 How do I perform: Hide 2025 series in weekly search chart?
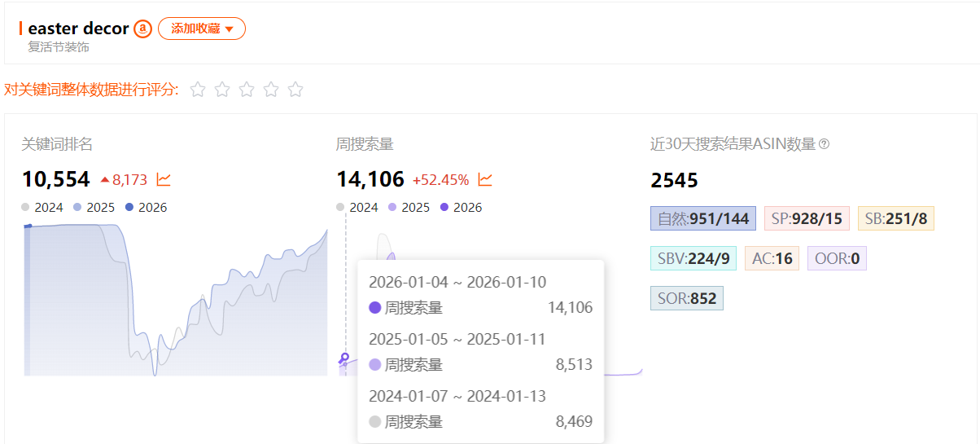409,208
